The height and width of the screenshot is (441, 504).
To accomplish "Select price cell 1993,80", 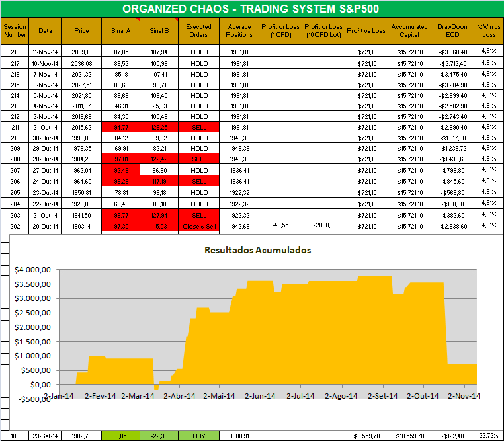I will click(x=81, y=138).
